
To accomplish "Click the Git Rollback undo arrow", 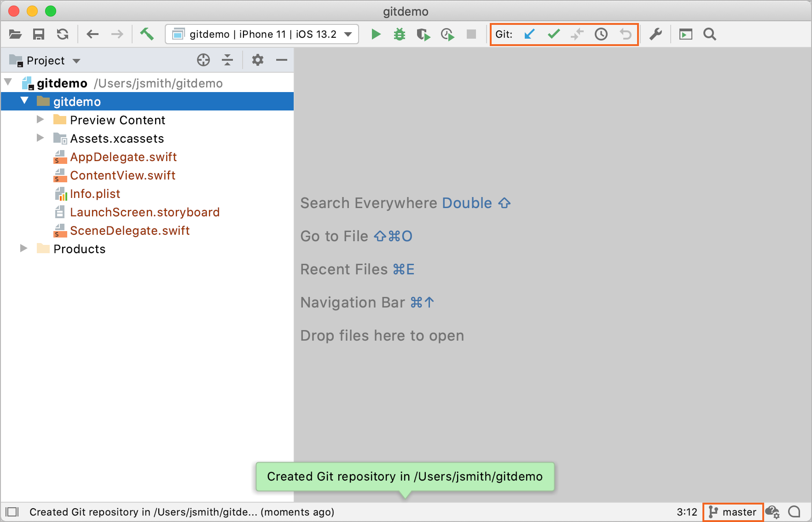I will click(625, 34).
